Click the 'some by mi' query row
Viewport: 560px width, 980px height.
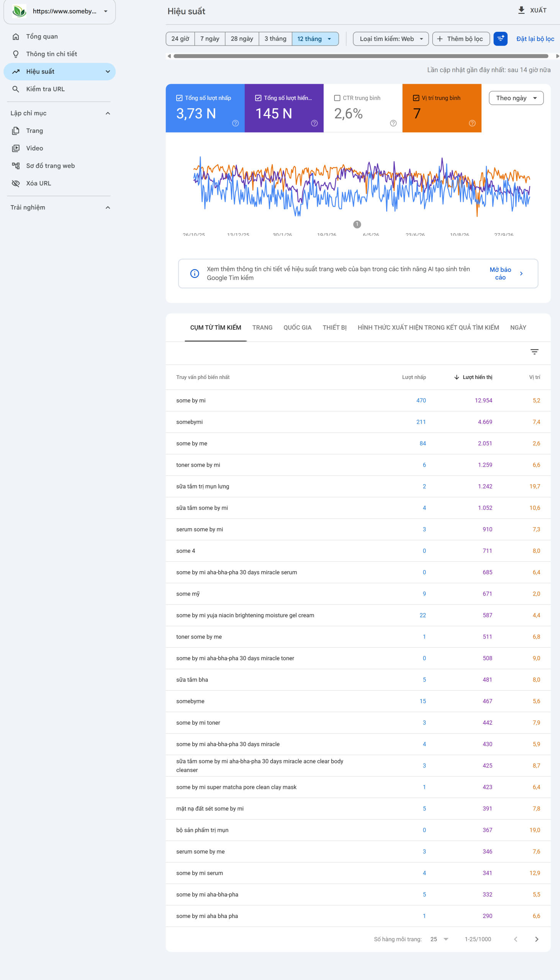358,401
